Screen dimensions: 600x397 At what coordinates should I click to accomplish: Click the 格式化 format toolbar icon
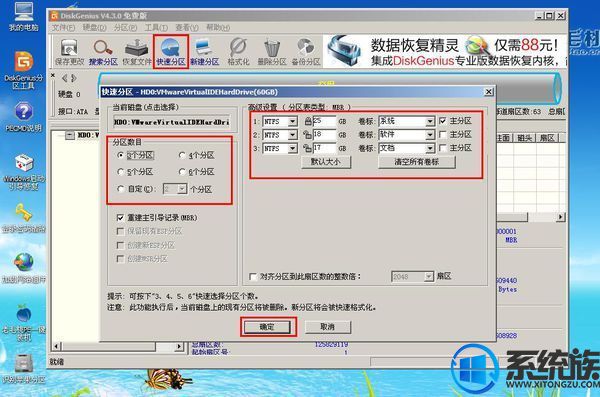coord(238,52)
